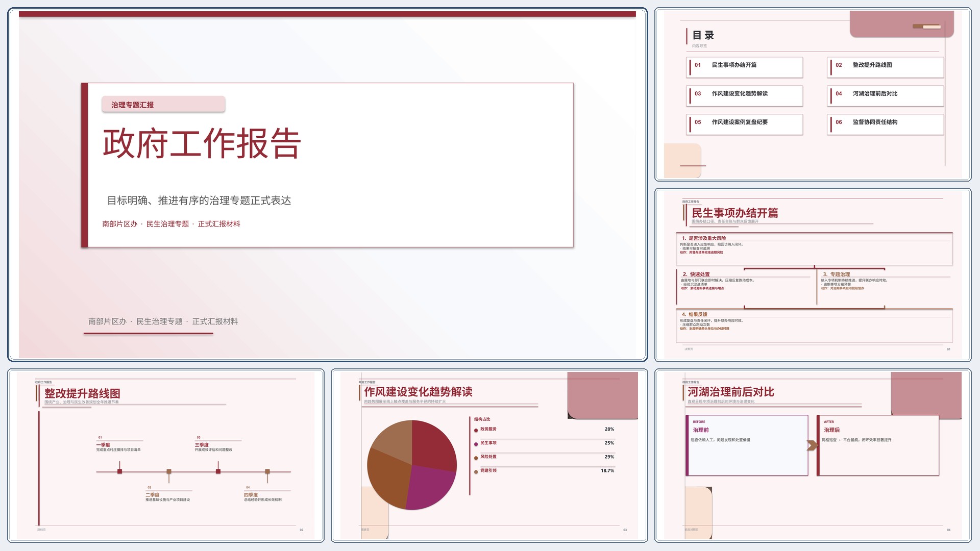Click box 1. 是否涉及重大风险
Screen dimensions: 980x551
815,249
